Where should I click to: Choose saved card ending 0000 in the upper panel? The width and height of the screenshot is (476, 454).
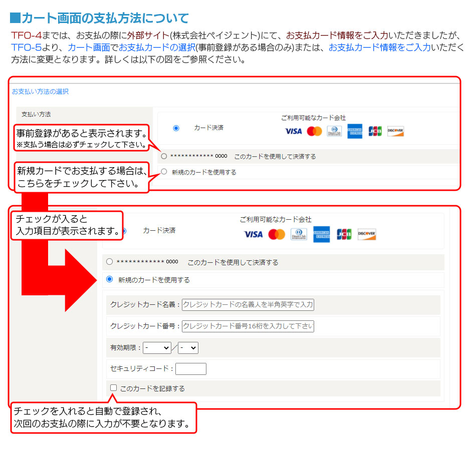tap(164, 156)
